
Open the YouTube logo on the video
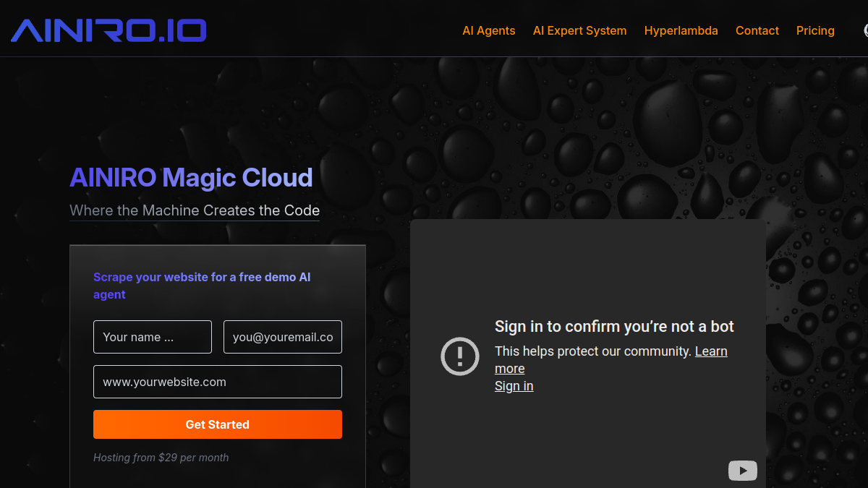point(742,471)
